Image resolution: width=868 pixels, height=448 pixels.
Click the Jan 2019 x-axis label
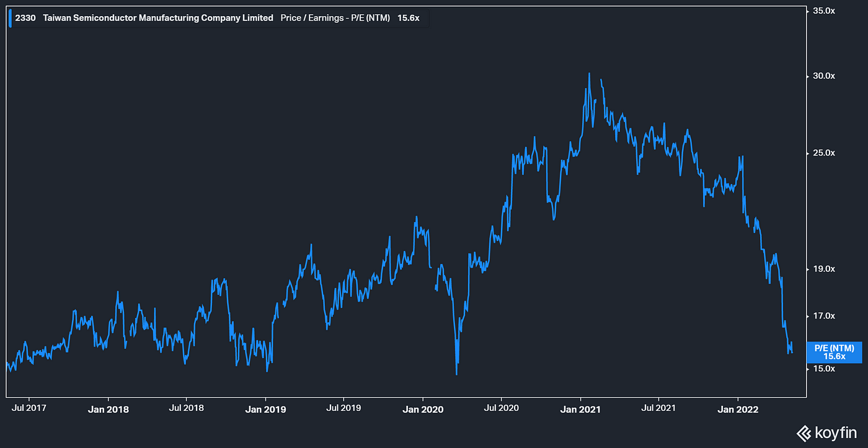point(265,409)
